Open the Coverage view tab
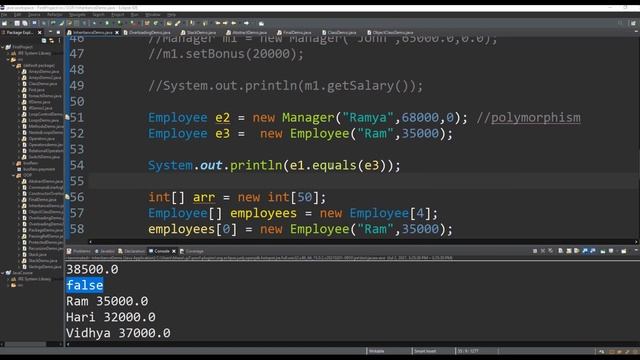Image resolution: width=640 pixels, height=360 pixels. 192,251
